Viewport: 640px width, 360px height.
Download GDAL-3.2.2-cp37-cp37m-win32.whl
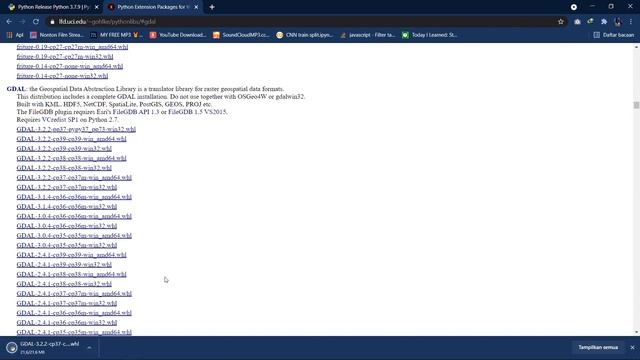(x=67, y=187)
